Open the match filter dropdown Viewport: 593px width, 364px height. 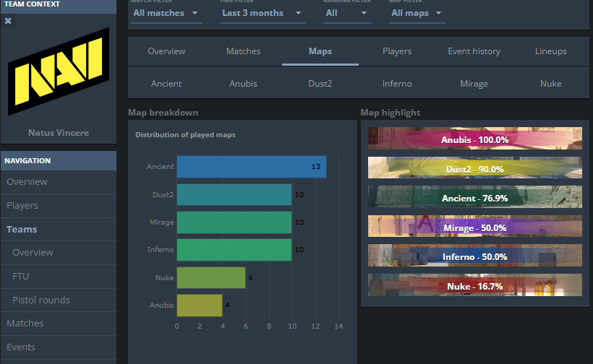pyautogui.click(x=166, y=13)
